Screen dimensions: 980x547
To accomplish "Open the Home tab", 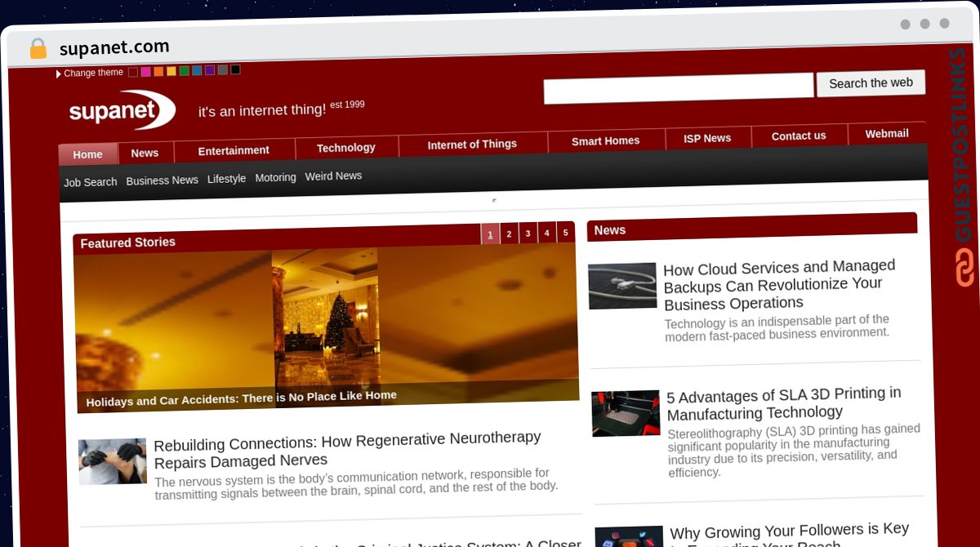I will 88,154.
